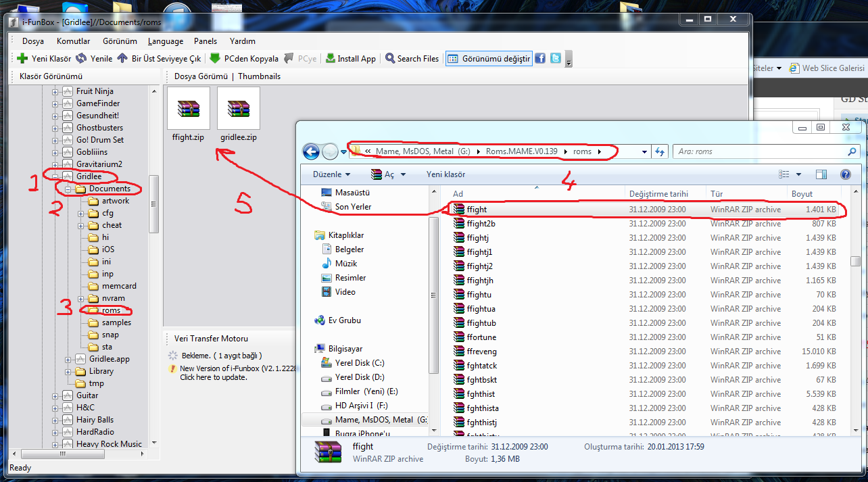Click the Explorer forward navigation button
This screenshot has width=868, height=482.
pos(330,152)
